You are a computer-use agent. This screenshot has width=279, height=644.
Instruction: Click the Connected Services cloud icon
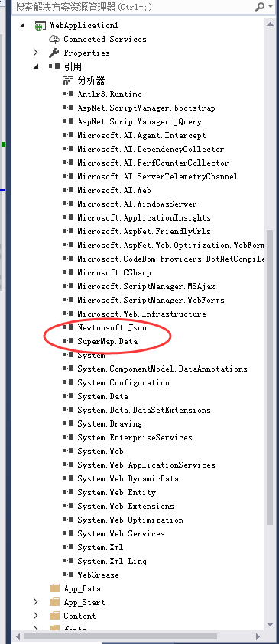54,40
